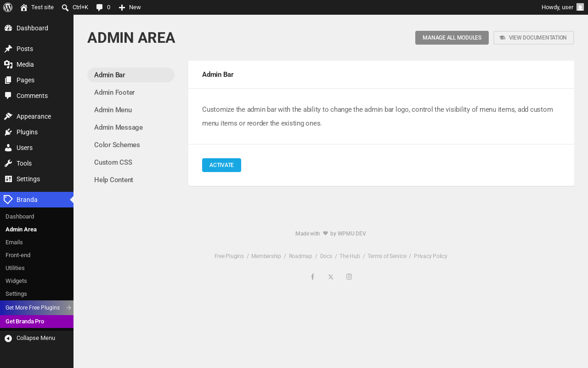
Task: Open Emails in Branda submenu
Action: pyautogui.click(x=37, y=242)
